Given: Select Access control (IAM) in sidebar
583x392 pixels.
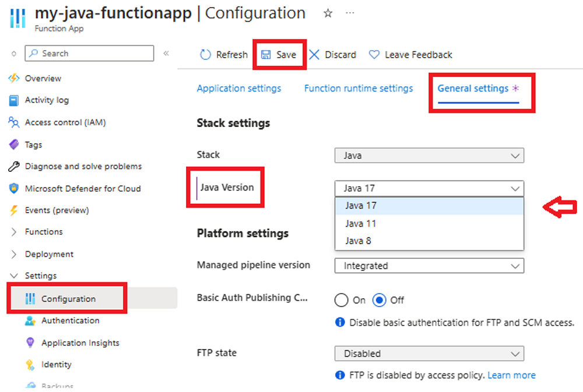Looking at the screenshot, I should (66, 122).
